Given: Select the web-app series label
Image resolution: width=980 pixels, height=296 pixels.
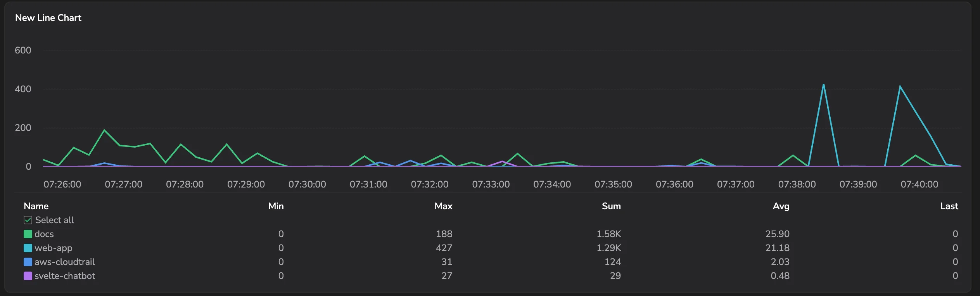Looking at the screenshot, I should [54, 248].
